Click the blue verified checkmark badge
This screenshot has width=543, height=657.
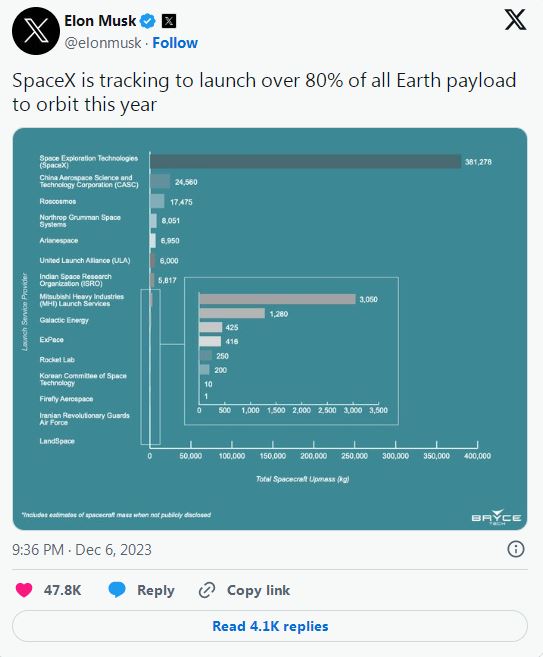pos(147,21)
